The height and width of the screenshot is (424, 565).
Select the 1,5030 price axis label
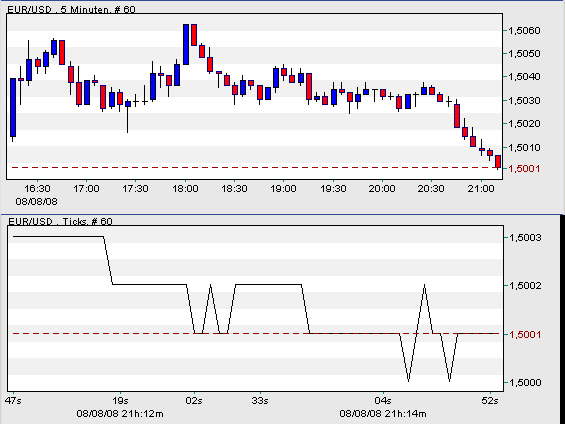(524, 101)
